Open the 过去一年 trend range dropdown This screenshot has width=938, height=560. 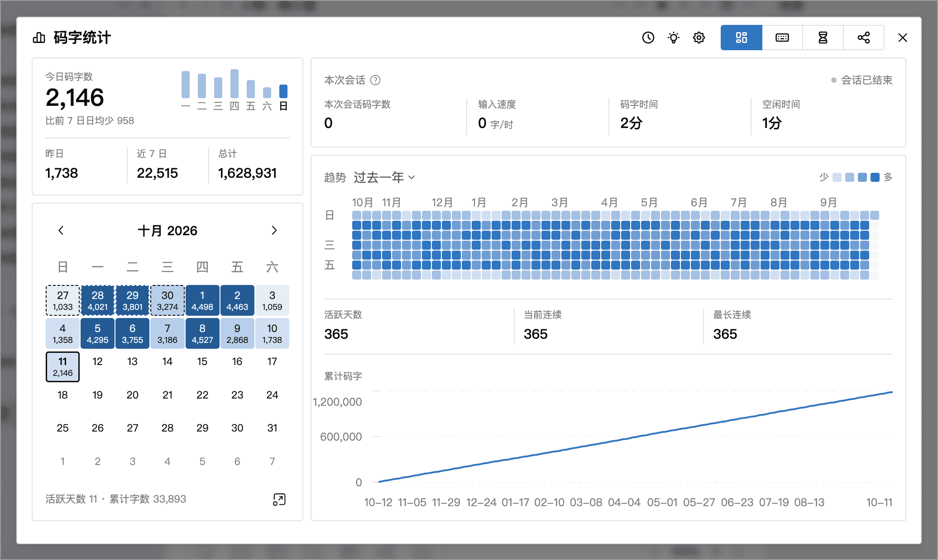pos(384,177)
